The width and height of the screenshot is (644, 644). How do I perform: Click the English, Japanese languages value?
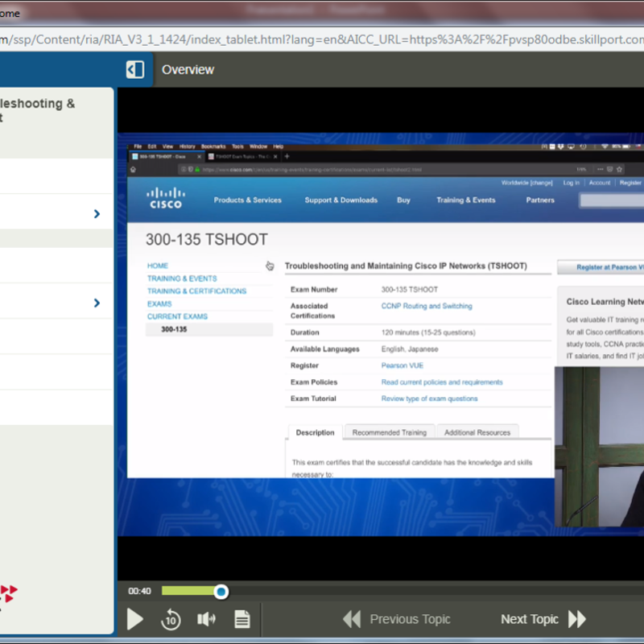[x=410, y=349]
